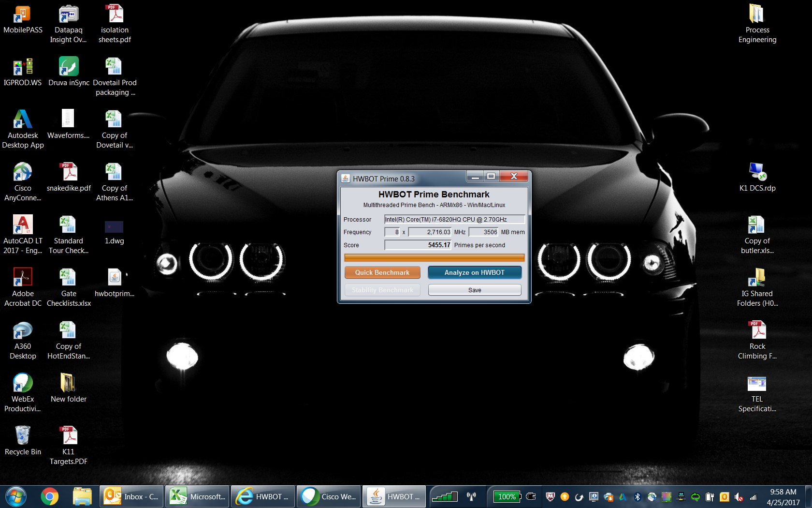Open Datapaq Insight desktop shortcut
Viewport: 812px width, 508px height.
[x=69, y=24]
